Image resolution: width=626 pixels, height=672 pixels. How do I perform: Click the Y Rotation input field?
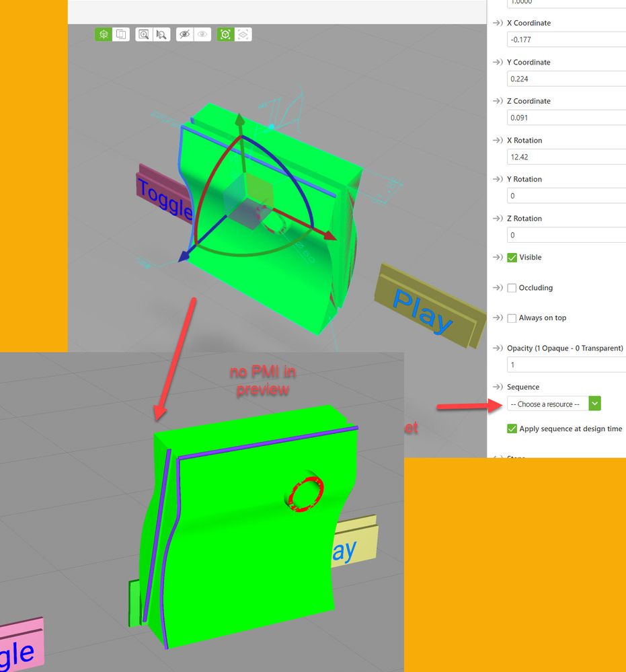[x=566, y=196]
